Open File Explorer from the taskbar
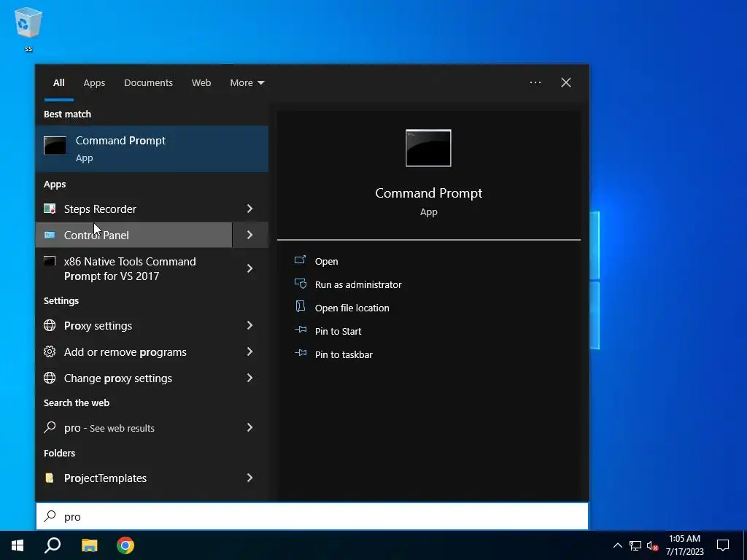This screenshot has width=747, height=560. [89, 545]
